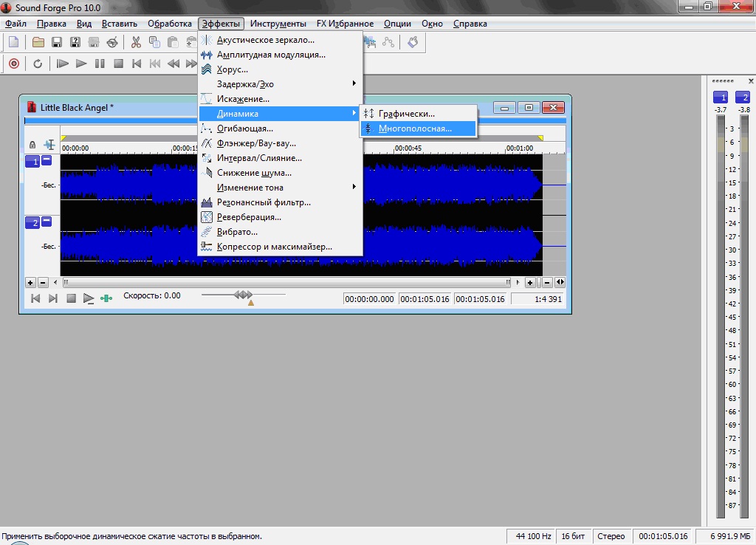Select Снижение шума... effect

tap(280, 173)
